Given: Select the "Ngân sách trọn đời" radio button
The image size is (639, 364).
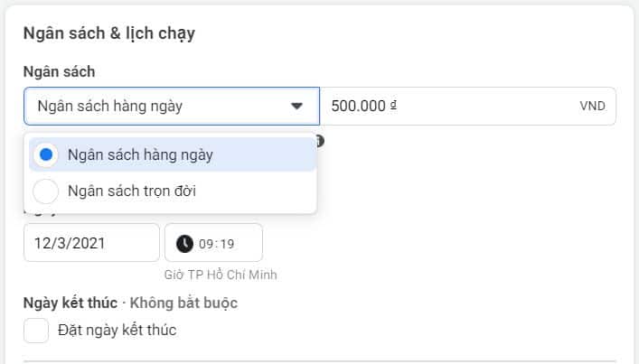Looking at the screenshot, I should pos(46,191).
